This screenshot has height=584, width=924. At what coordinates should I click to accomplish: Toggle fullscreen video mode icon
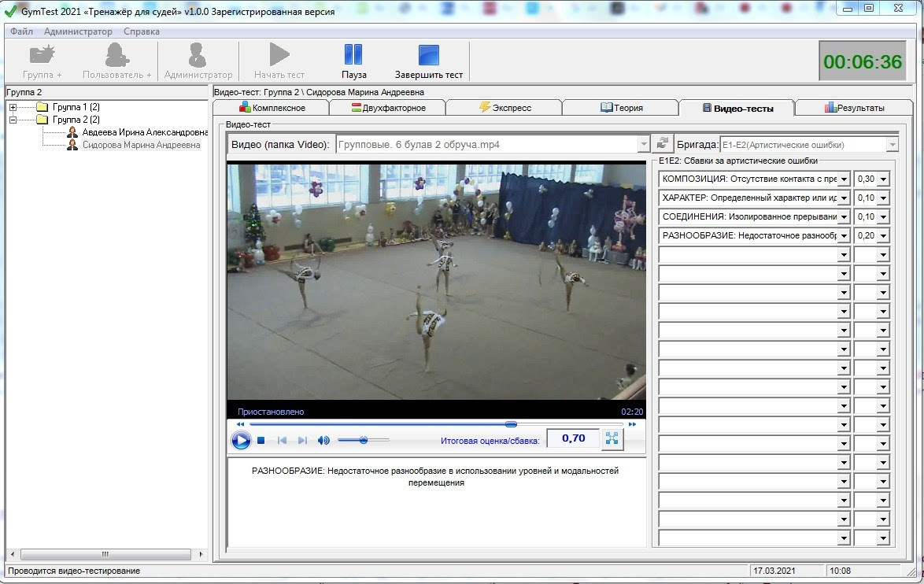pyautogui.click(x=612, y=439)
